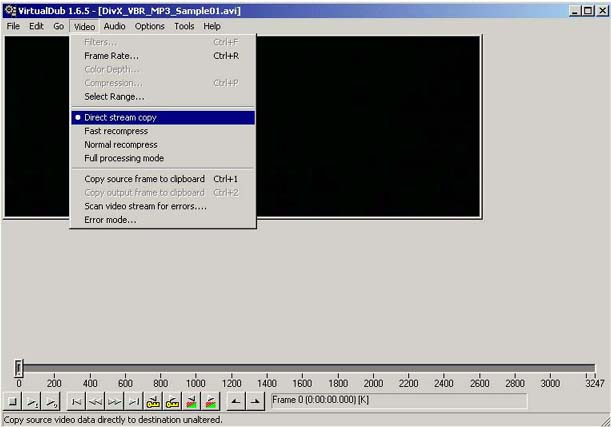Open the Help menu
The height and width of the screenshot is (427, 611).
click(x=212, y=26)
